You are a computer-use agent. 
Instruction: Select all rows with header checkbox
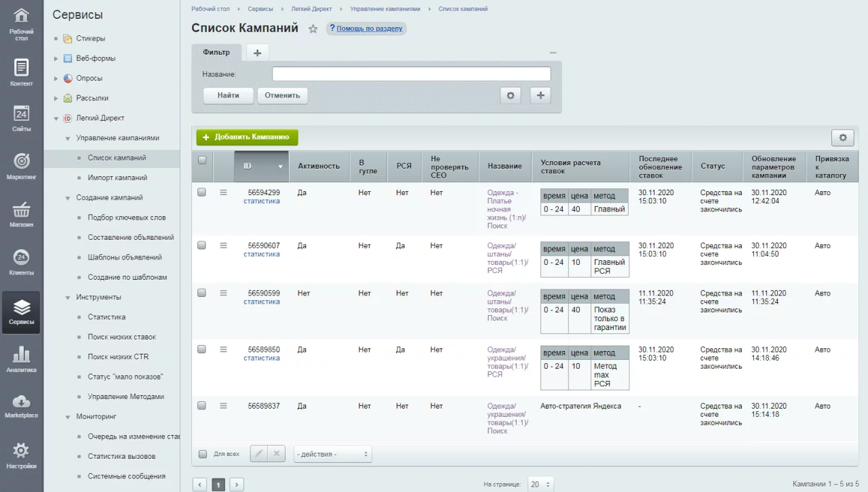201,161
